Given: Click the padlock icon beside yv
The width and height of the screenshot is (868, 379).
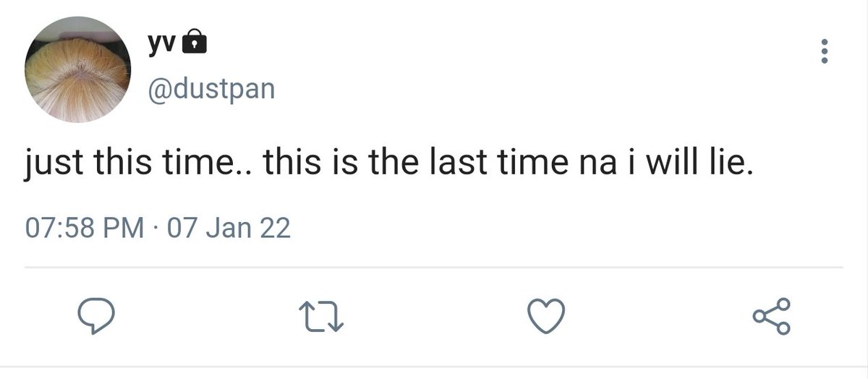Looking at the screenshot, I should point(192,46).
